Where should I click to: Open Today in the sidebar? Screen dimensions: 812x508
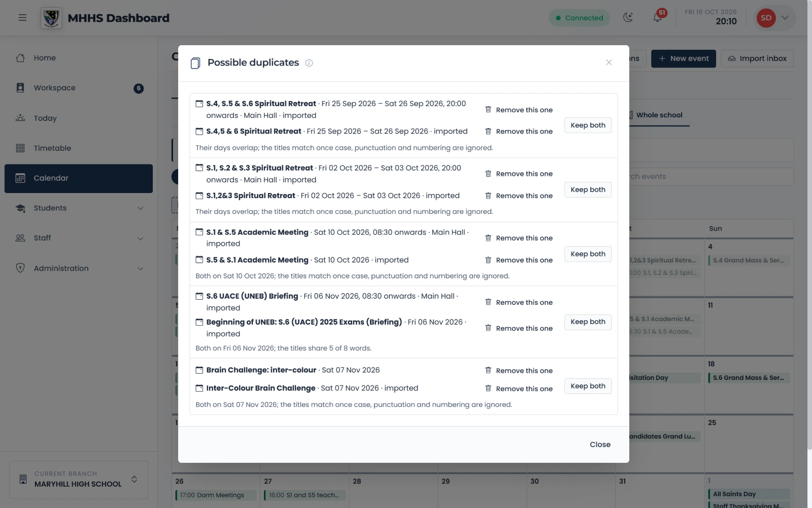79,118
